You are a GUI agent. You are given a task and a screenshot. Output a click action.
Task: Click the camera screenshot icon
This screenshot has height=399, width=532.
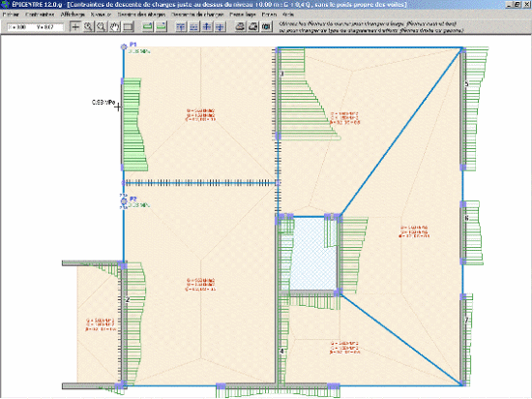pos(267,26)
